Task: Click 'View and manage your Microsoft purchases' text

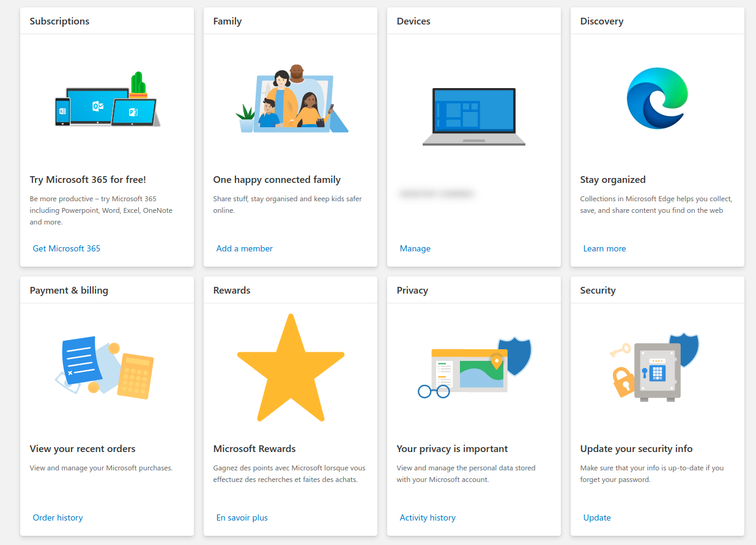Action: point(102,468)
